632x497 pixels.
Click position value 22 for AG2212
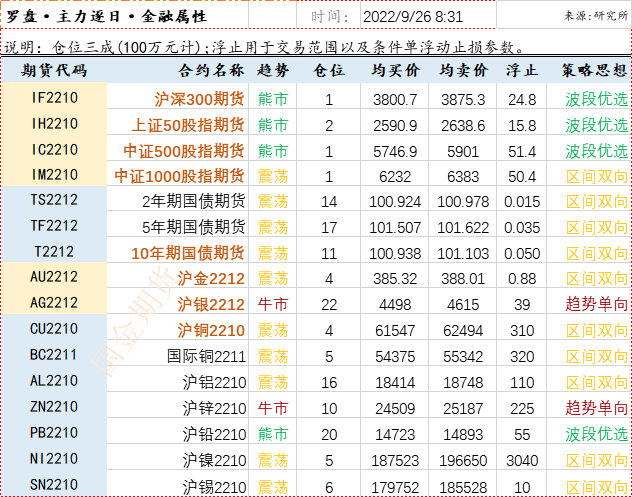[329, 305]
